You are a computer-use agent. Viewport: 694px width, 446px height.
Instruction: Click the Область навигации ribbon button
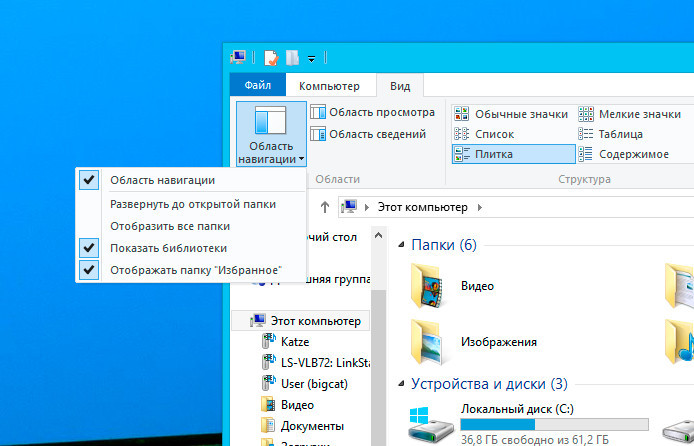[x=271, y=134]
